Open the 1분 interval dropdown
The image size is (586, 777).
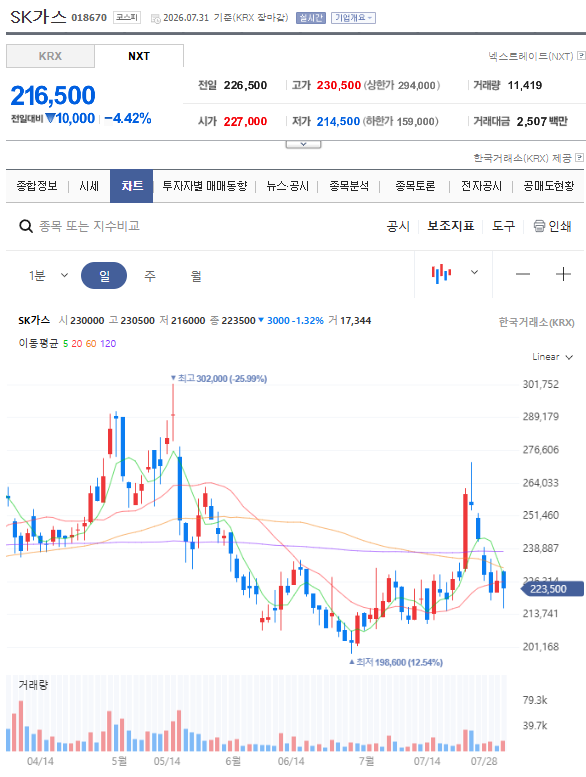(x=49, y=275)
